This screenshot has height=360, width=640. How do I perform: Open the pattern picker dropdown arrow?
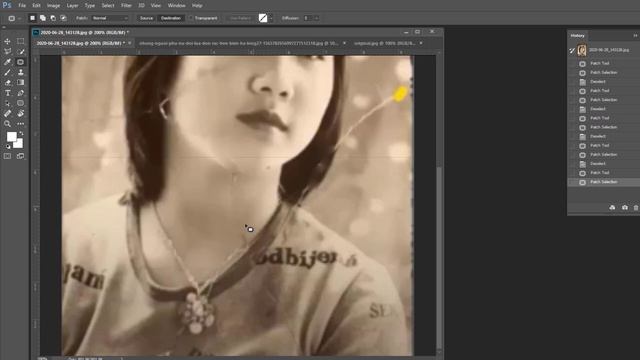click(x=271, y=18)
